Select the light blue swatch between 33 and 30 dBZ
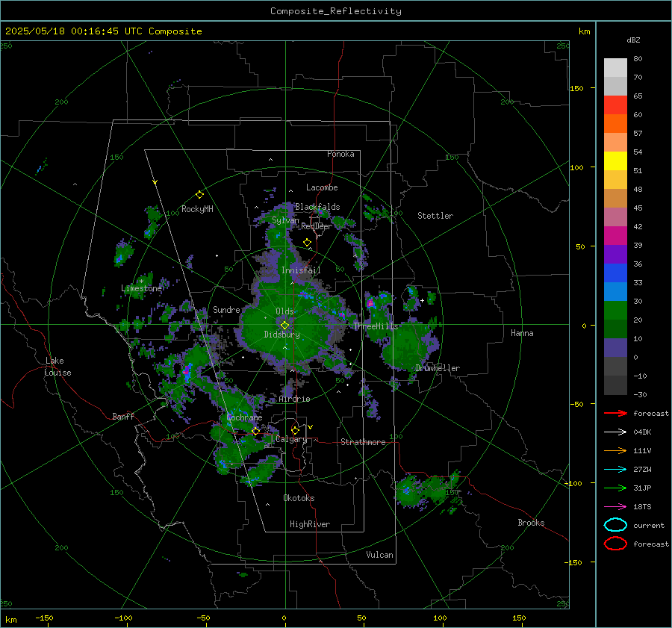The width and height of the screenshot is (672, 628). click(615, 292)
